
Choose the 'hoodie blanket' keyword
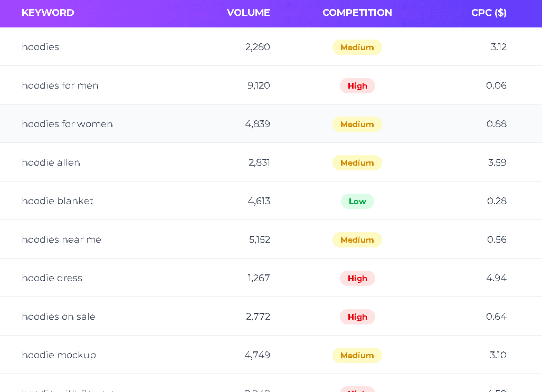coord(58,201)
